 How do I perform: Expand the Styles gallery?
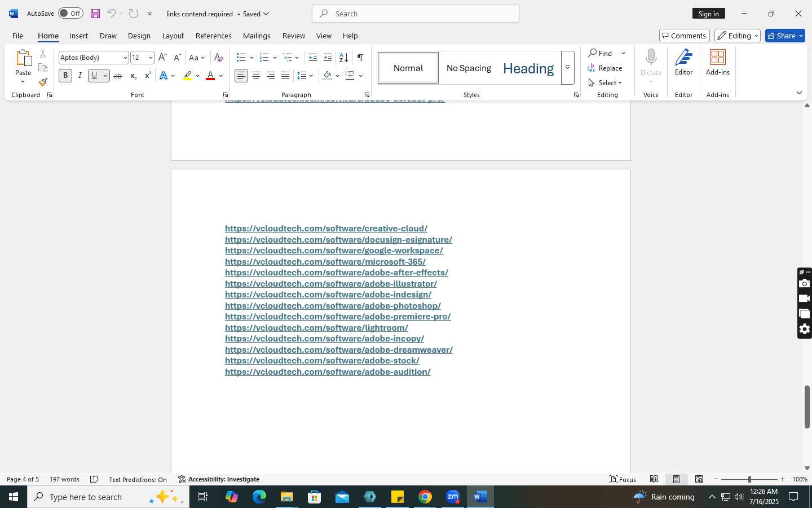(567, 68)
